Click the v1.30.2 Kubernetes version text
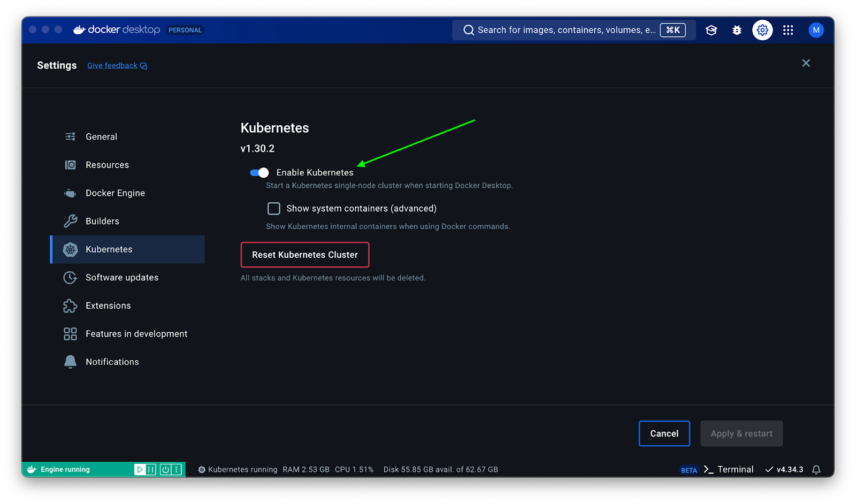This screenshot has height=504, width=856. point(257,149)
